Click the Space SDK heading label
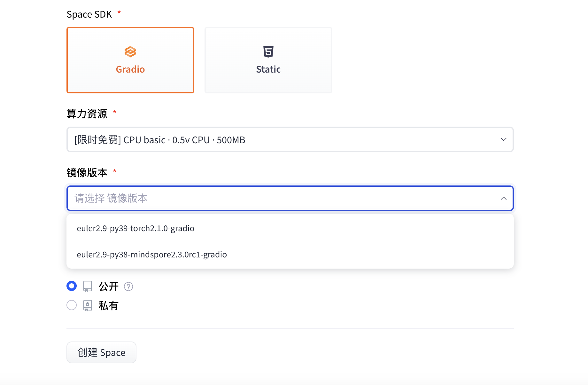Viewport: 588px width, 385px height. [89, 14]
